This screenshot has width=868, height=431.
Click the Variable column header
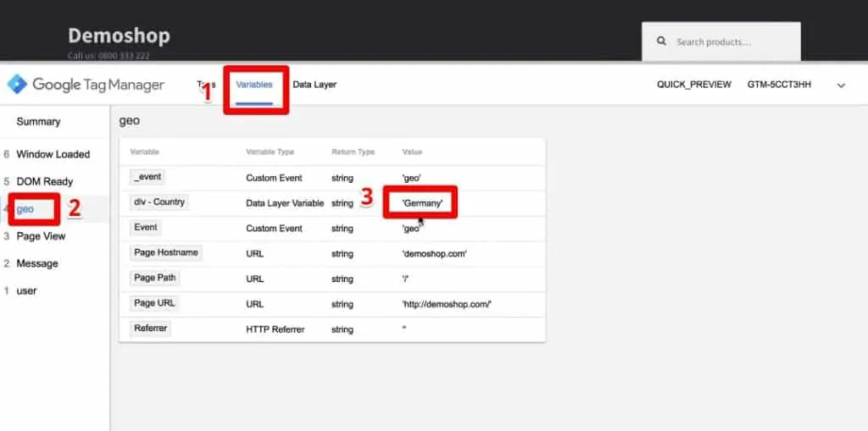click(x=144, y=152)
